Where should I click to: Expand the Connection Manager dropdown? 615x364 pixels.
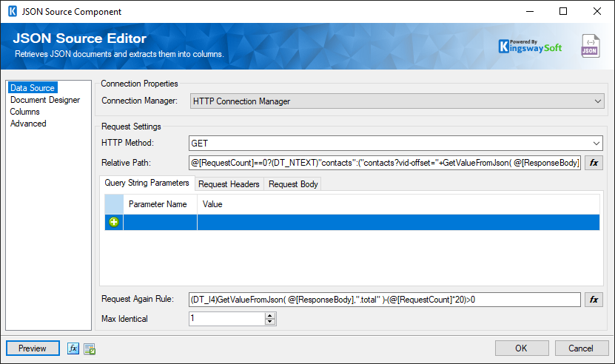598,101
